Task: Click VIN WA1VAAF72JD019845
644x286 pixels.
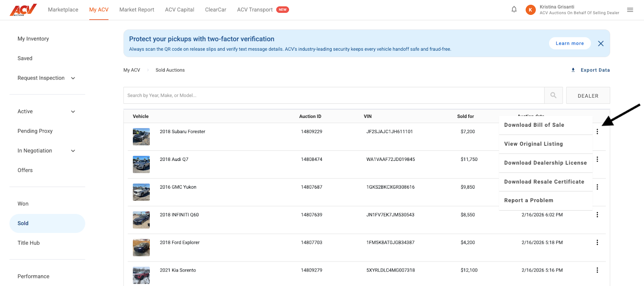Action: pos(390,159)
